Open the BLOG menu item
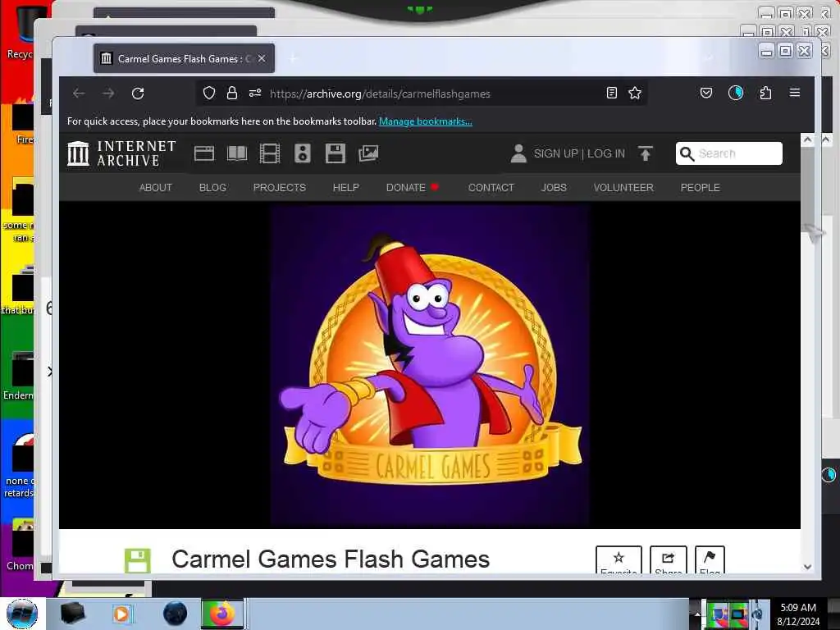 click(212, 188)
